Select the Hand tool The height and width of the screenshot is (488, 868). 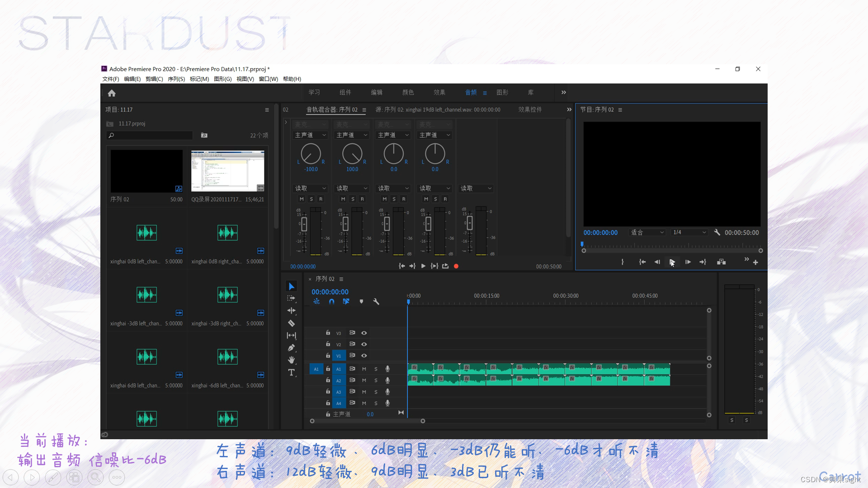click(292, 360)
